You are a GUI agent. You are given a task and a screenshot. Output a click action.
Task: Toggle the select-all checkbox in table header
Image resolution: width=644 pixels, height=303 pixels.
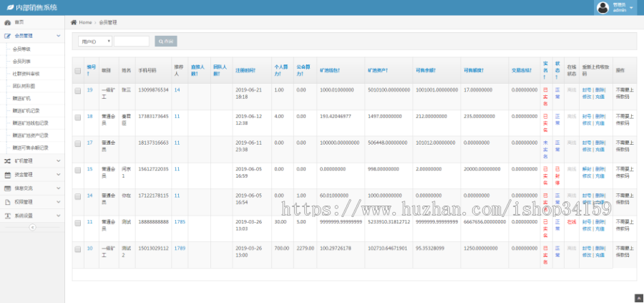(78, 70)
